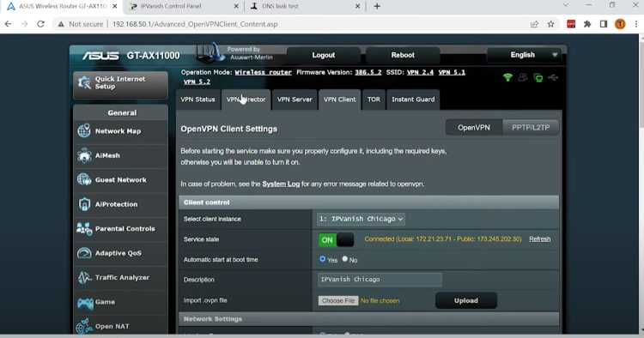Switch to the VPN Director tab
The image size is (644, 338).
(246, 100)
